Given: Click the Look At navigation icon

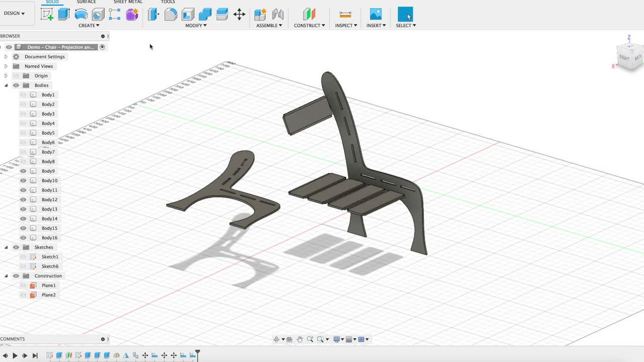Looking at the screenshot, I should click(x=289, y=339).
